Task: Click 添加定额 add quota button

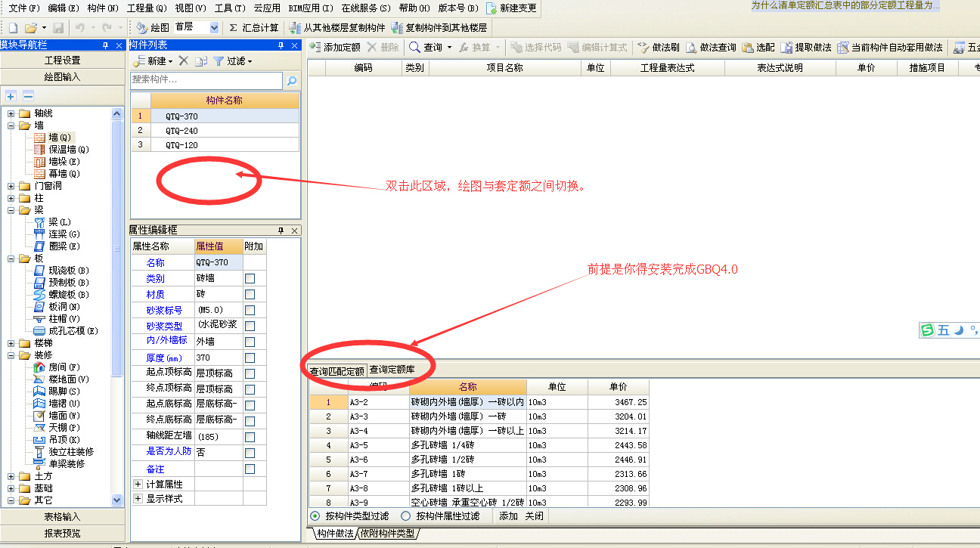Action: [x=335, y=47]
